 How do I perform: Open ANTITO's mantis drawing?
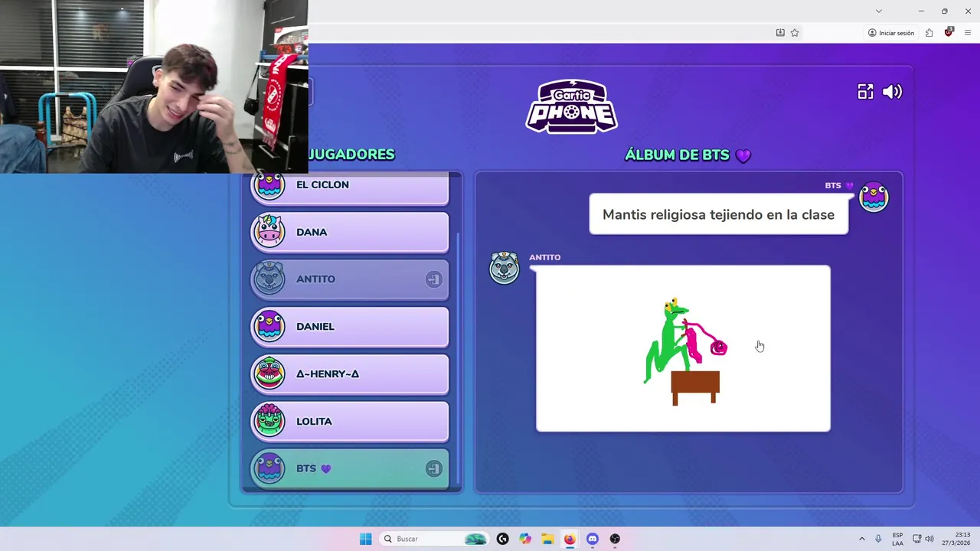[x=683, y=349]
